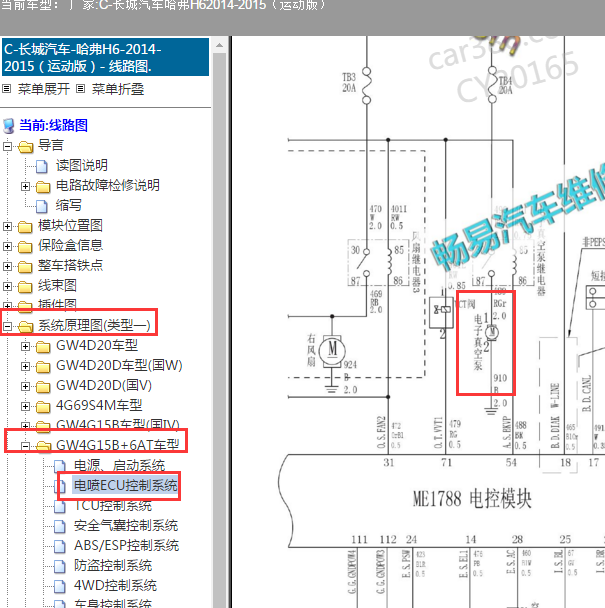
Task: Click the 安全气囊控制系统 document icon
Action: [59, 526]
